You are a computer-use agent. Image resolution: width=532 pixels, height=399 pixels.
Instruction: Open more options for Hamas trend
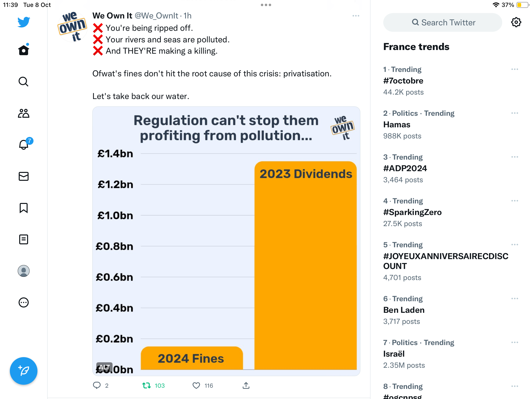click(x=515, y=113)
